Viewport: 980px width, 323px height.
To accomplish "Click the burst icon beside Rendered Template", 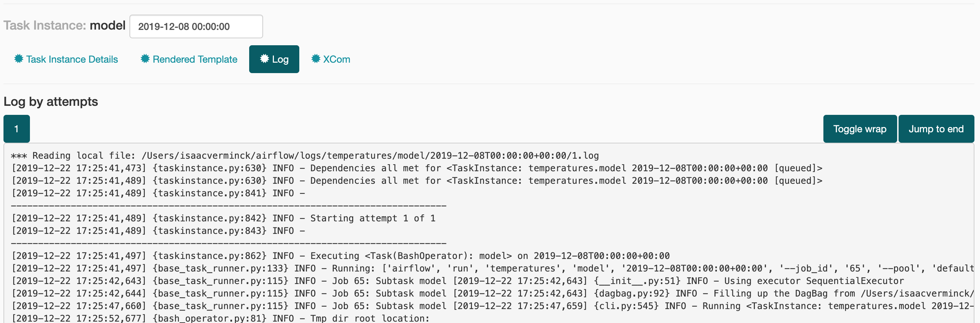I will click(x=145, y=58).
